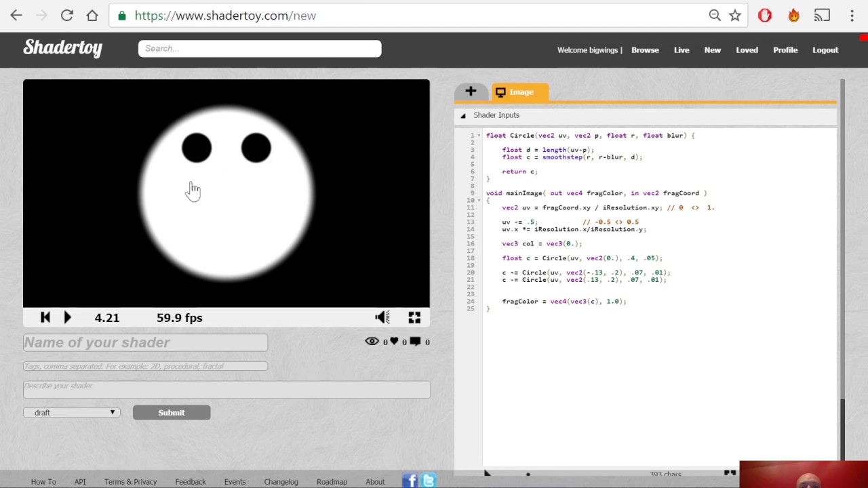
Task: Open the How To footer link
Action: (x=43, y=482)
